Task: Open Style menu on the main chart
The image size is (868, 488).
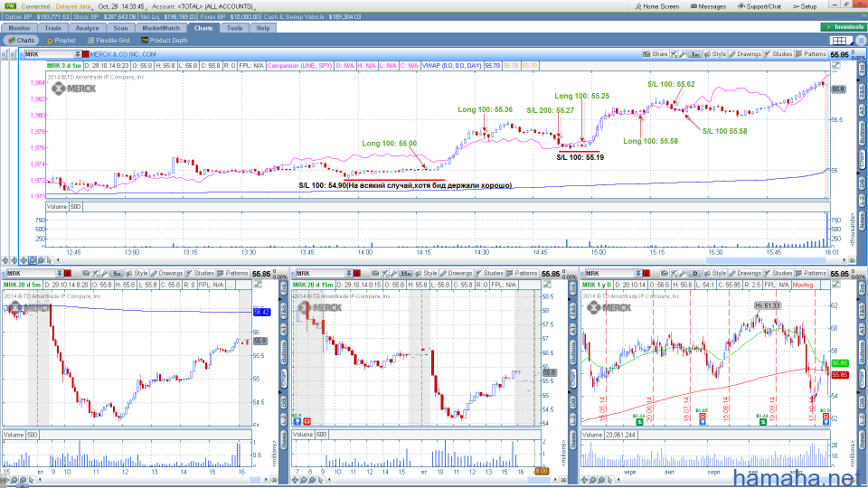Action: coord(714,54)
